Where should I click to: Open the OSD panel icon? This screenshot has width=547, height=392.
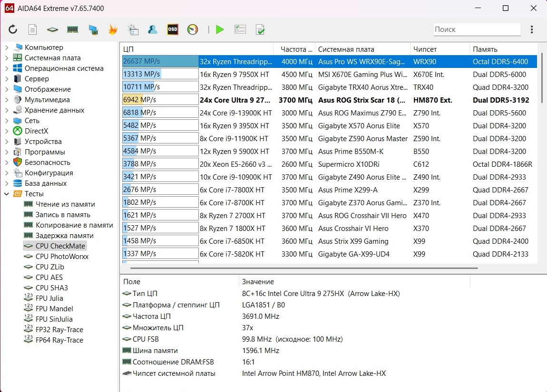click(173, 29)
